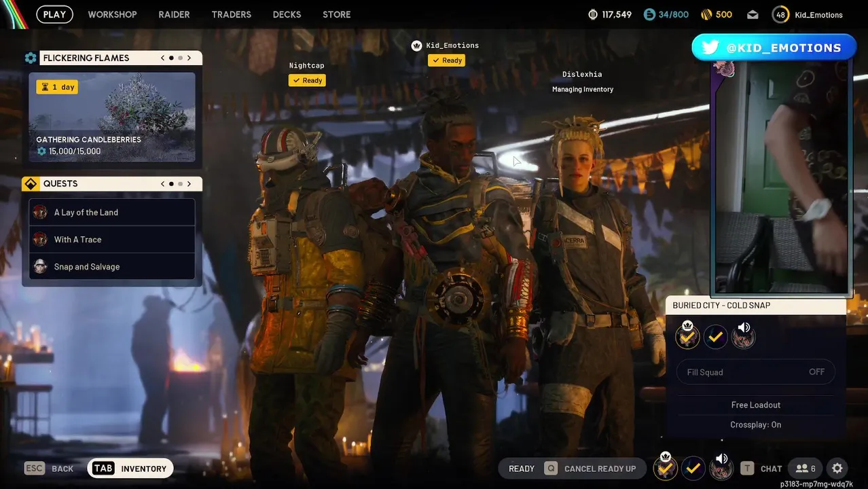The height and width of the screenshot is (489, 868).
Task: Click the Quests diamond header icon
Action: tap(31, 184)
